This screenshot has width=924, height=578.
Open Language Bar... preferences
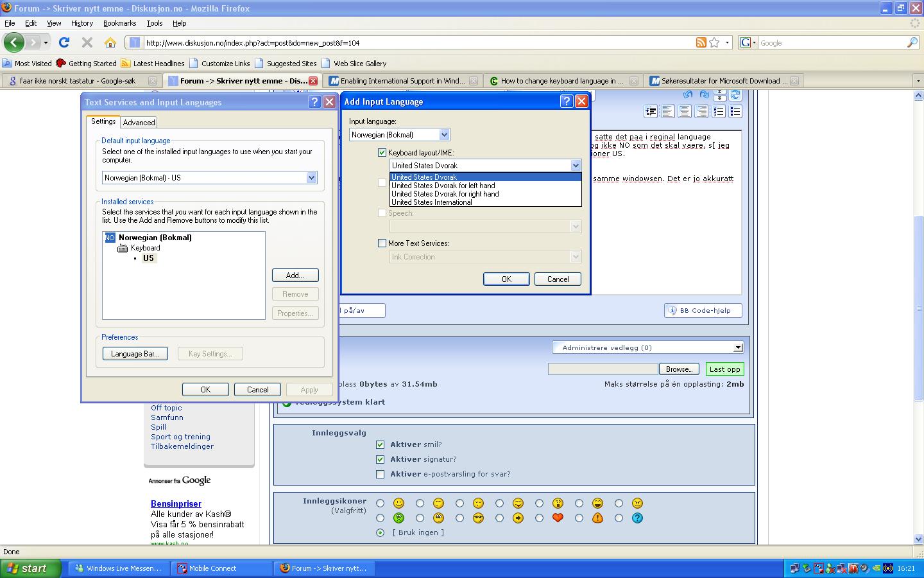135,354
